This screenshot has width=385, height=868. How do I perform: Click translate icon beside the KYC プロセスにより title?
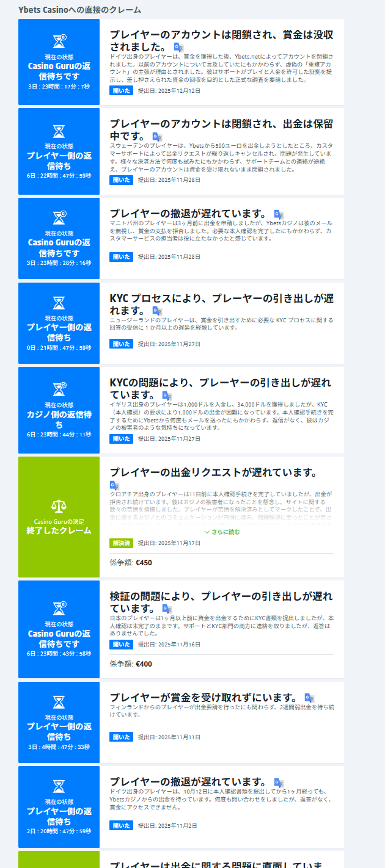tap(157, 311)
